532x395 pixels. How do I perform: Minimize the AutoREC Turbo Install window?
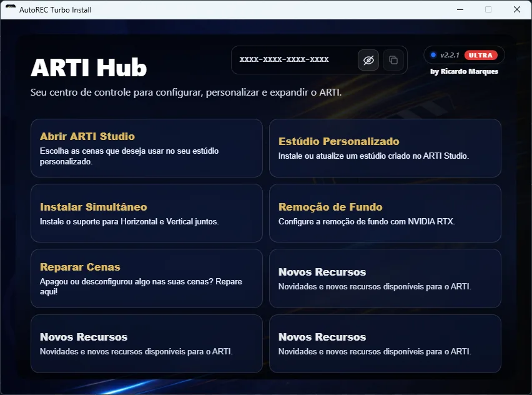coord(460,9)
